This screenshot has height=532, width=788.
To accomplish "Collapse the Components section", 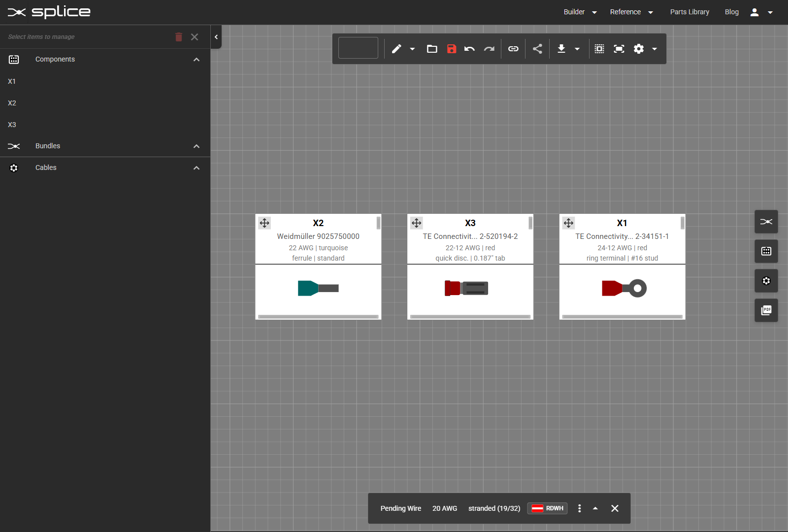I will point(197,60).
